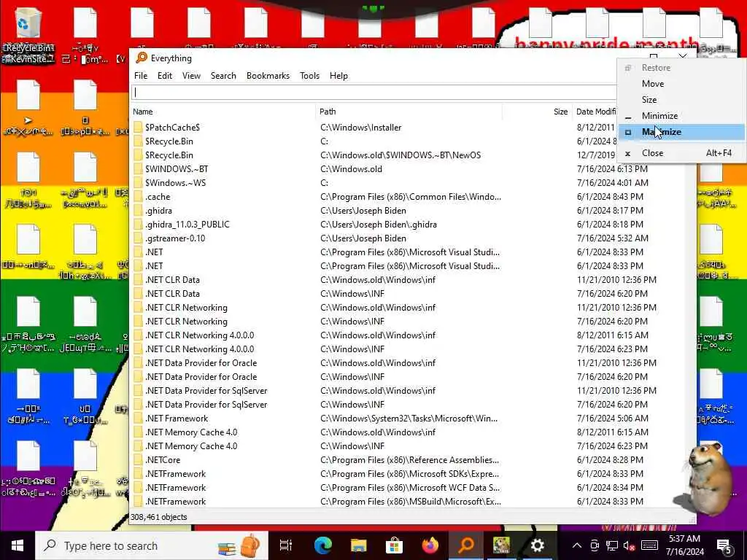This screenshot has height=560, width=747.
Task: Click the hamster image taskbar icon
Action: click(x=502, y=545)
